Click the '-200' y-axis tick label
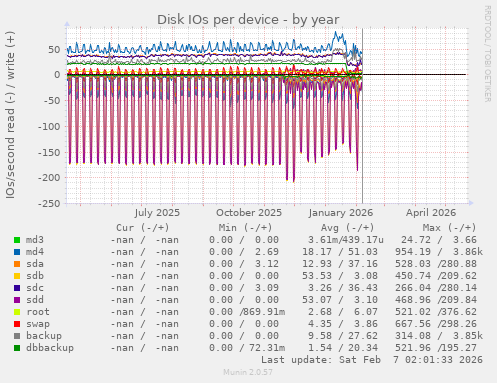Screen dimensions: 497x383 pos(49,178)
